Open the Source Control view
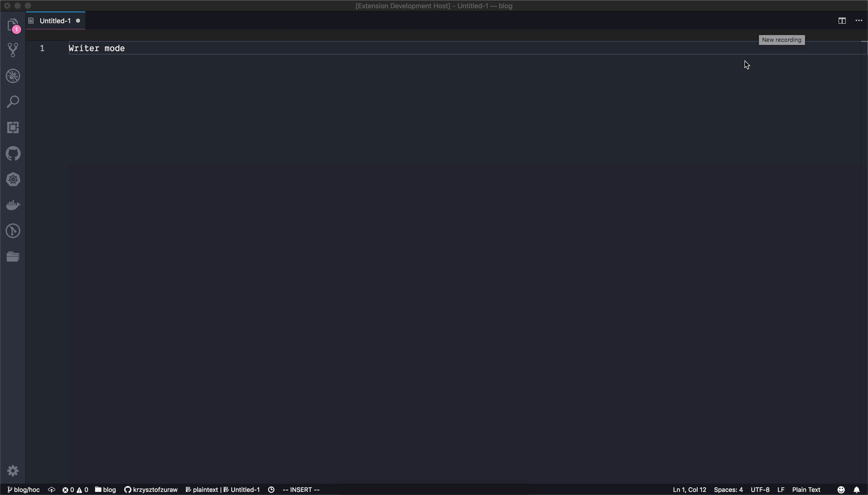This screenshot has width=868, height=495. [13, 50]
